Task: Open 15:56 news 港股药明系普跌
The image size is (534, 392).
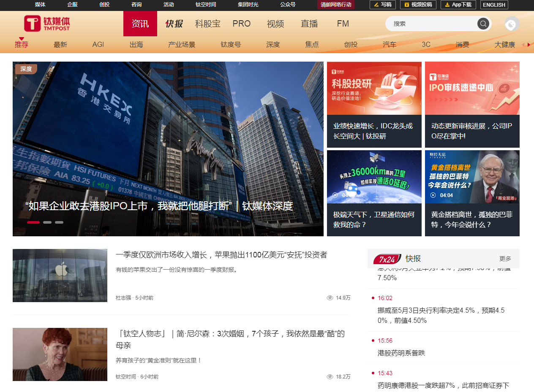Action: point(401,353)
